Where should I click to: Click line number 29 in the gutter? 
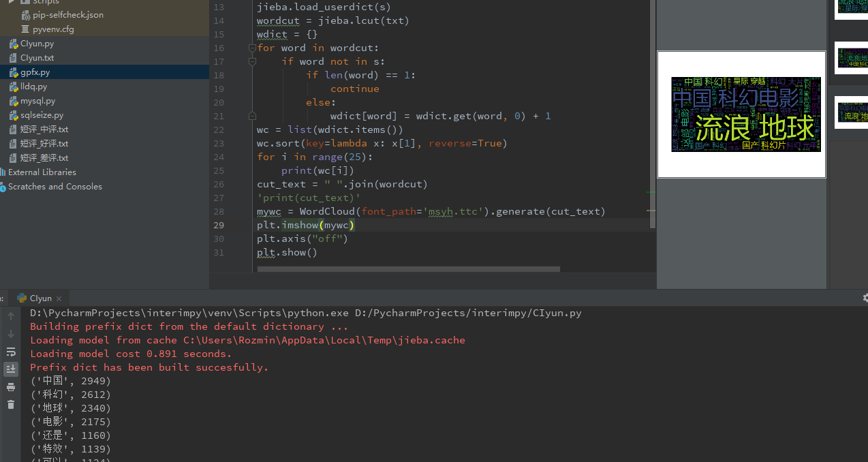tap(219, 225)
